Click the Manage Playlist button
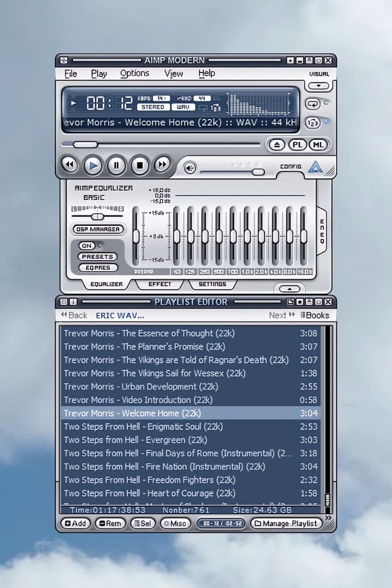392x588 pixels. (x=287, y=524)
